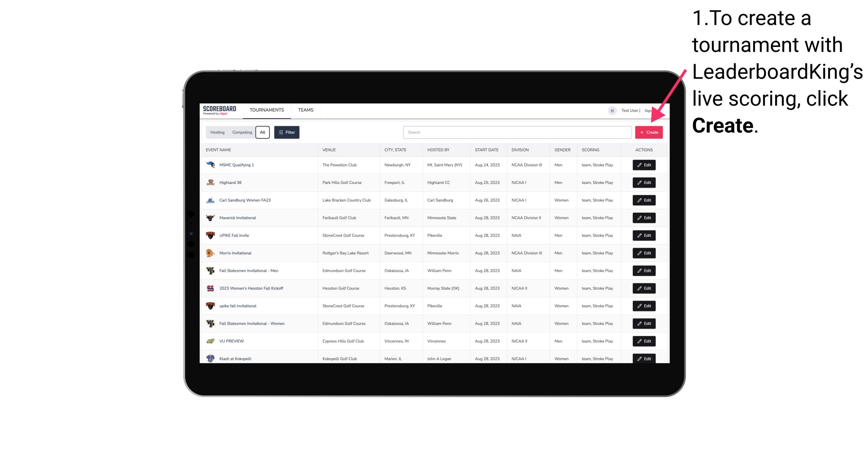Click the Edit icon for MSMC Qualifying 1
Viewport: 868px width, 467px height.
point(643,165)
